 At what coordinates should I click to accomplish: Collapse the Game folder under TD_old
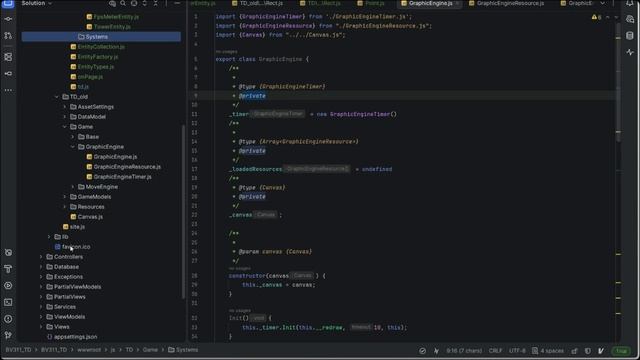click(64, 127)
